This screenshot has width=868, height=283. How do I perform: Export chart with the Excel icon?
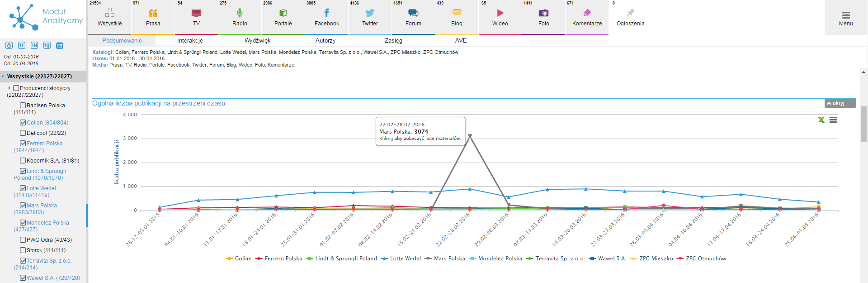tap(821, 120)
